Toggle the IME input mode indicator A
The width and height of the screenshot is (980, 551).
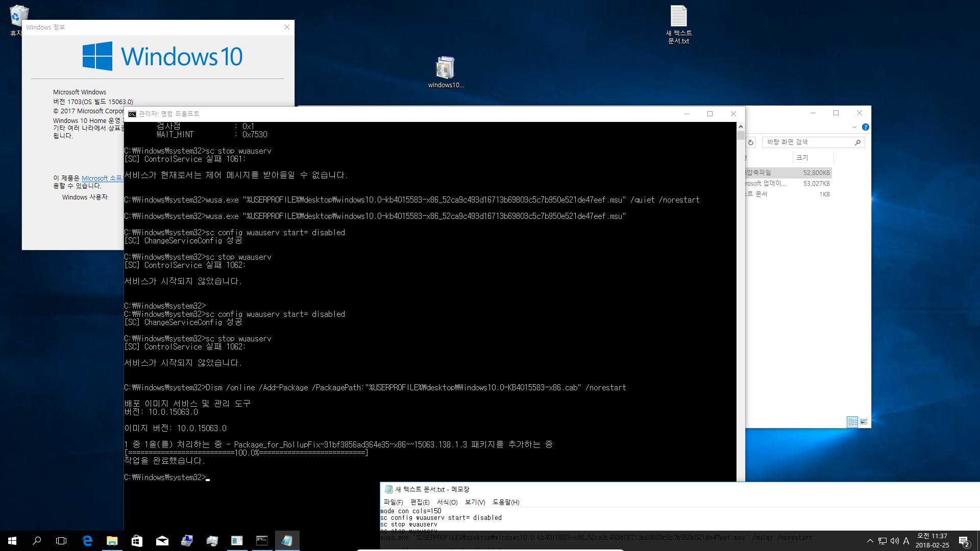click(x=906, y=541)
